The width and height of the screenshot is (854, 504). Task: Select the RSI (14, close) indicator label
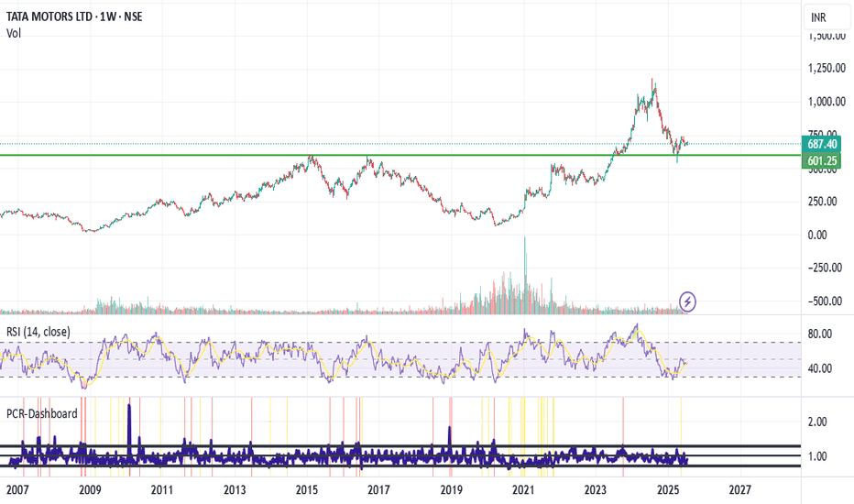click(x=38, y=332)
